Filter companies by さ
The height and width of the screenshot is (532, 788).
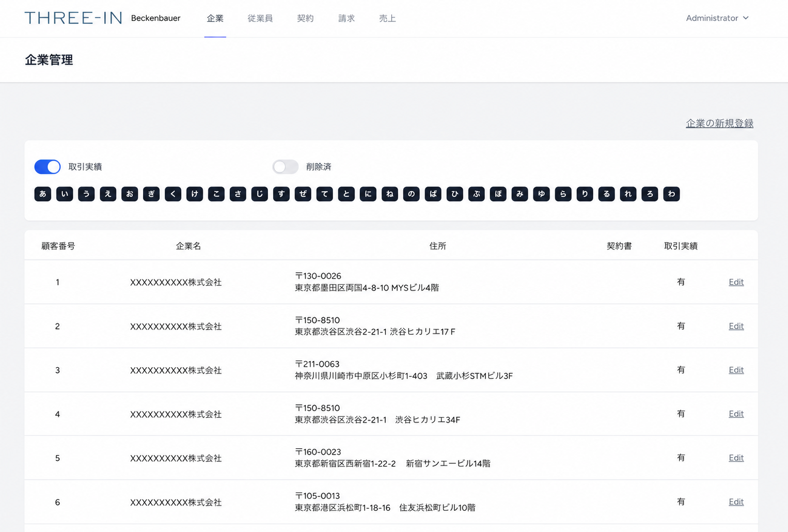pyautogui.click(x=238, y=194)
